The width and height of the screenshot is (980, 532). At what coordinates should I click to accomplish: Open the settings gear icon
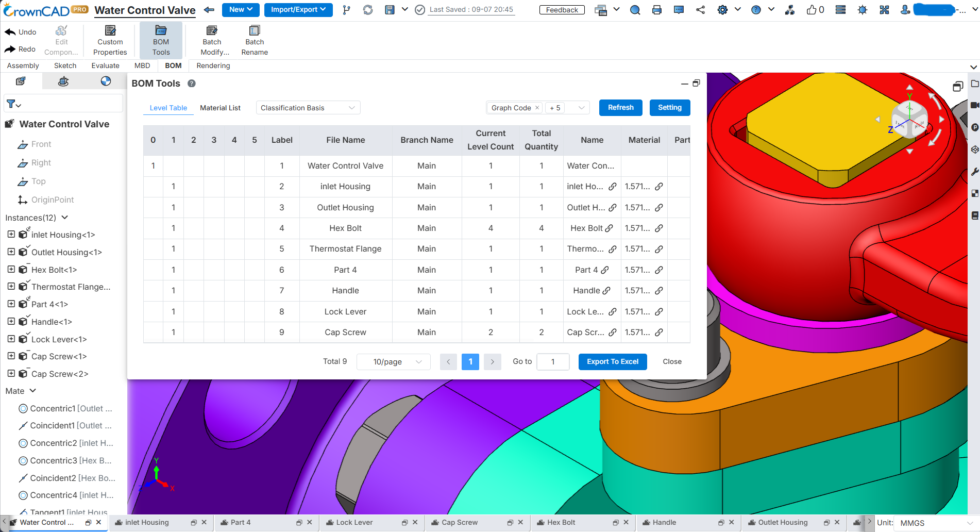point(722,10)
